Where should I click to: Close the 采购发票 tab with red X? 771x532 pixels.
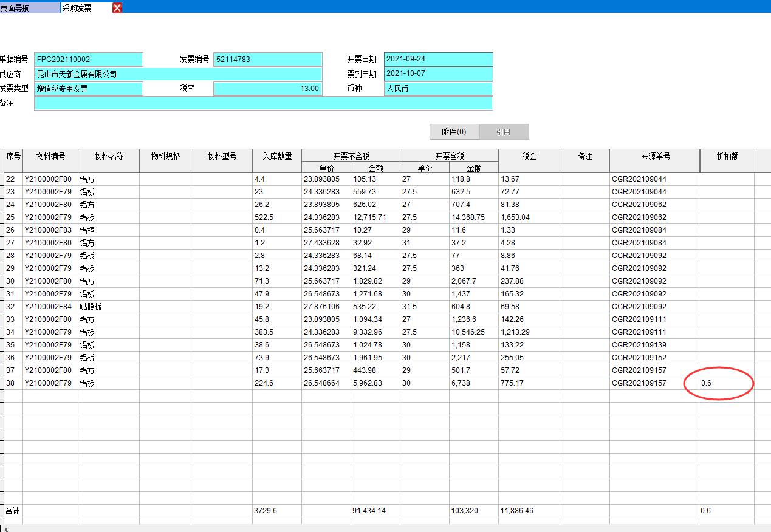(x=117, y=8)
